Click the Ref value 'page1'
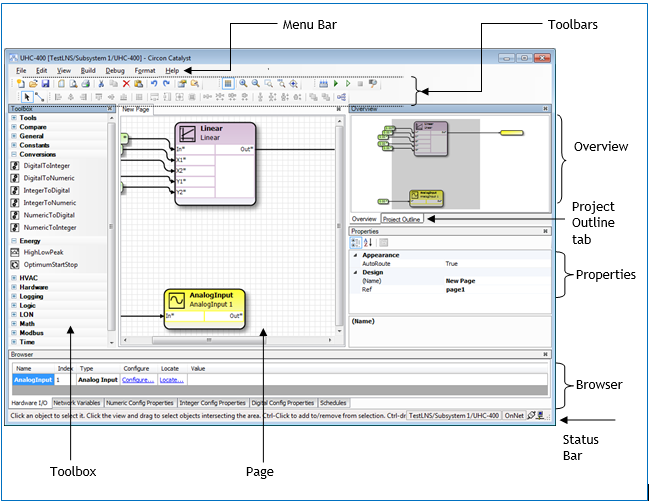The height and width of the screenshot is (503, 649). click(x=455, y=289)
